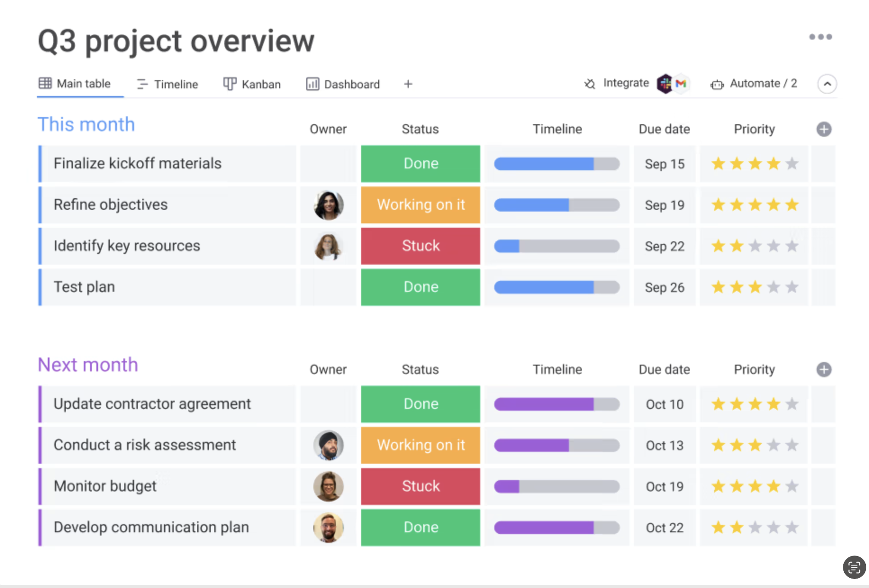Change Working on it status for risk assessment

[420, 445]
